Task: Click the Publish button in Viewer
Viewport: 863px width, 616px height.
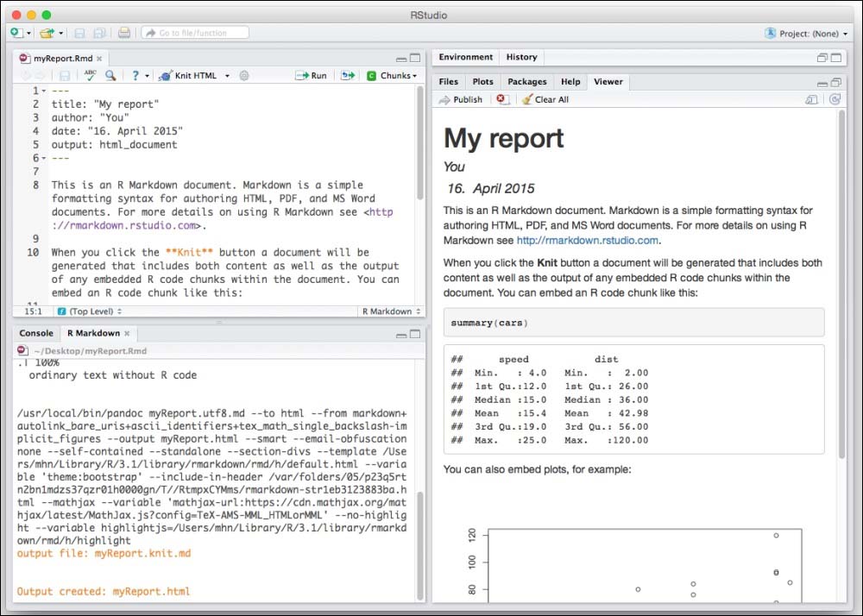Action: 461,99
